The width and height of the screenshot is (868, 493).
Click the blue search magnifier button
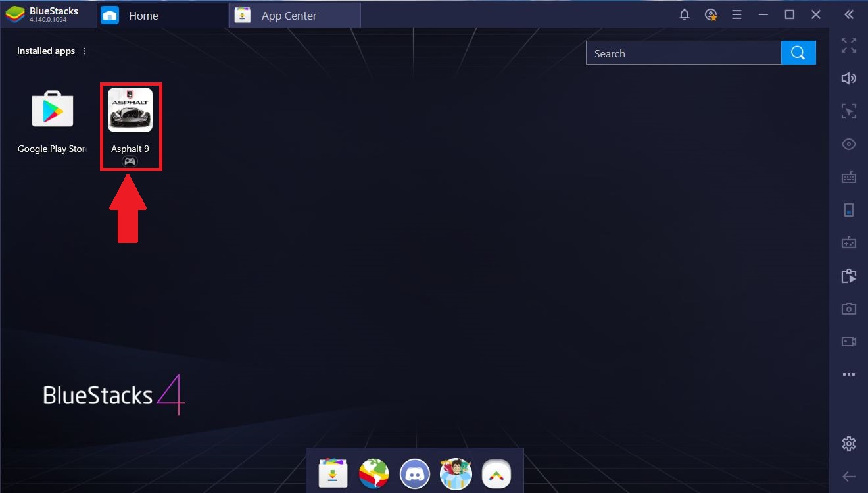click(x=798, y=53)
